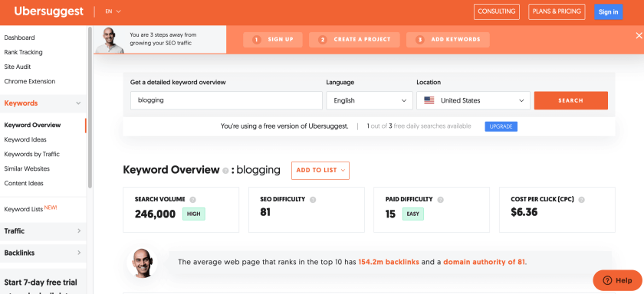Click the United States flag icon
The width and height of the screenshot is (644, 294).
[429, 100]
